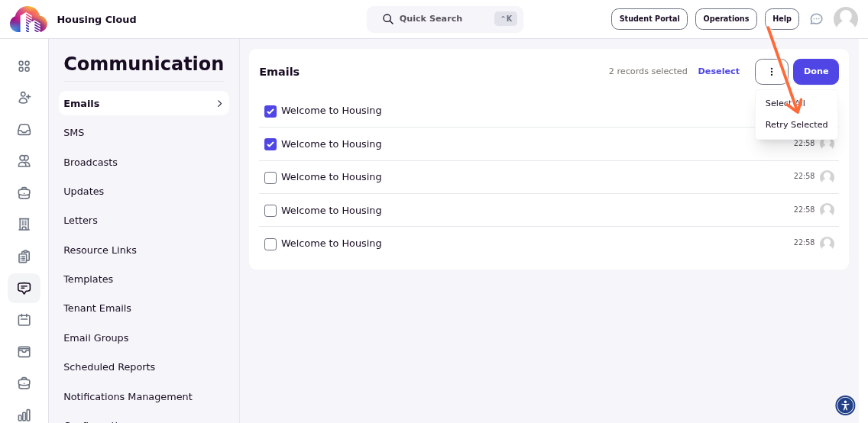The width and height of the screenshot is (868, 423).
Task: Open the inbox tray icon in sidebar
Action: 24,129
